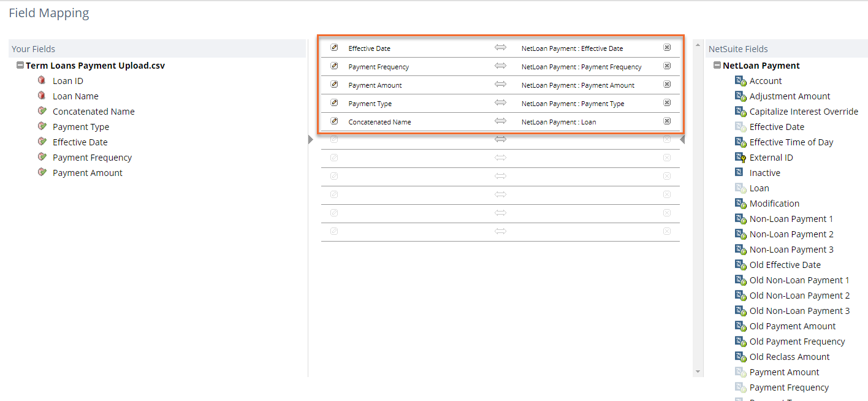Click Capitalize Interest Override field
868x401 pixels.
point(803,112)
